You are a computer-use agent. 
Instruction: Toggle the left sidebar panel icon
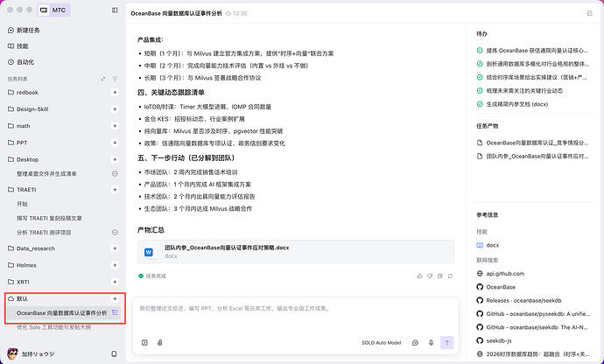[x=115, y=10]
